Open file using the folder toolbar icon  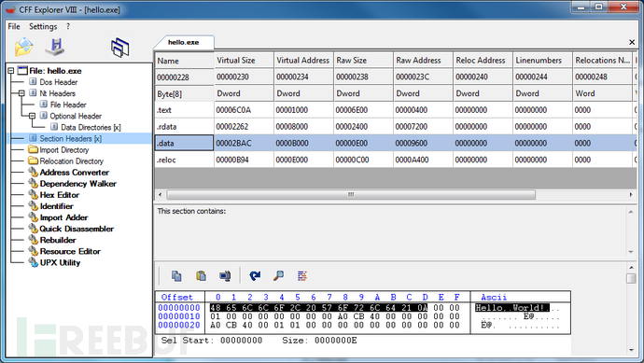click(23, 47)
